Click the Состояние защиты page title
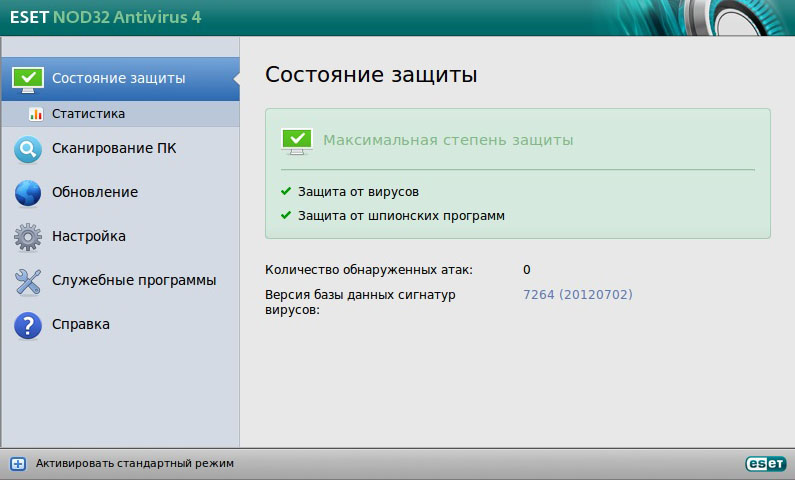 coord(371,75)
